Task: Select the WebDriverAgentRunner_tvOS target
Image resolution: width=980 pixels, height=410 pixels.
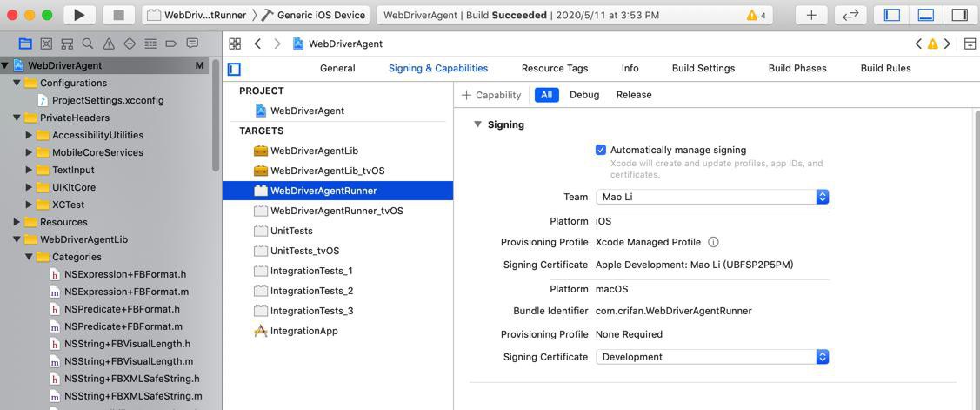Action: pos(337,211)
